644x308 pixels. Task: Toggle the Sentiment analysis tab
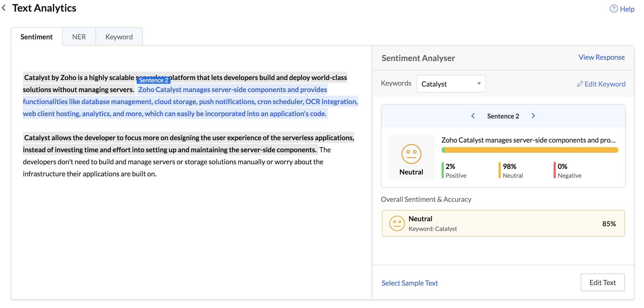tap(37, 37)
